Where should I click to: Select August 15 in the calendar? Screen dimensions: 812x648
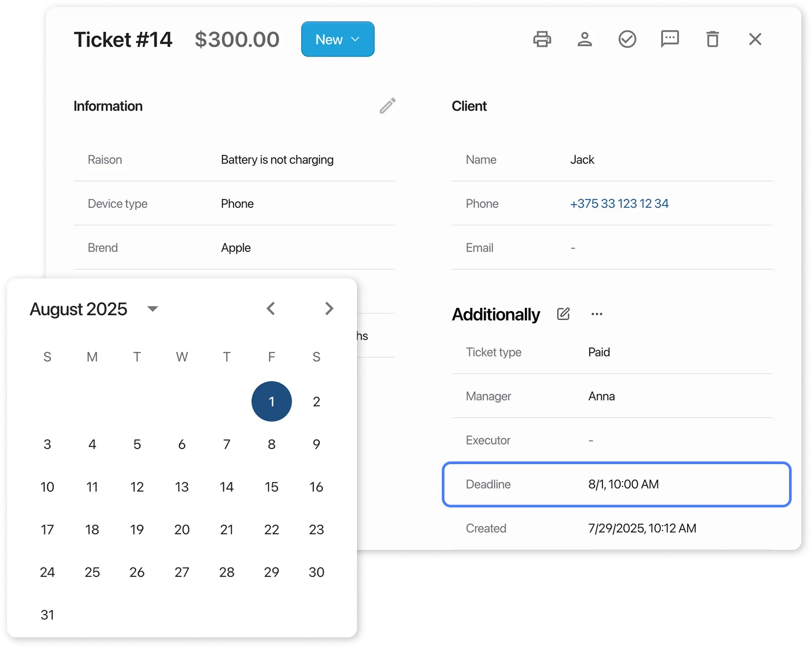tap(271, 487)
